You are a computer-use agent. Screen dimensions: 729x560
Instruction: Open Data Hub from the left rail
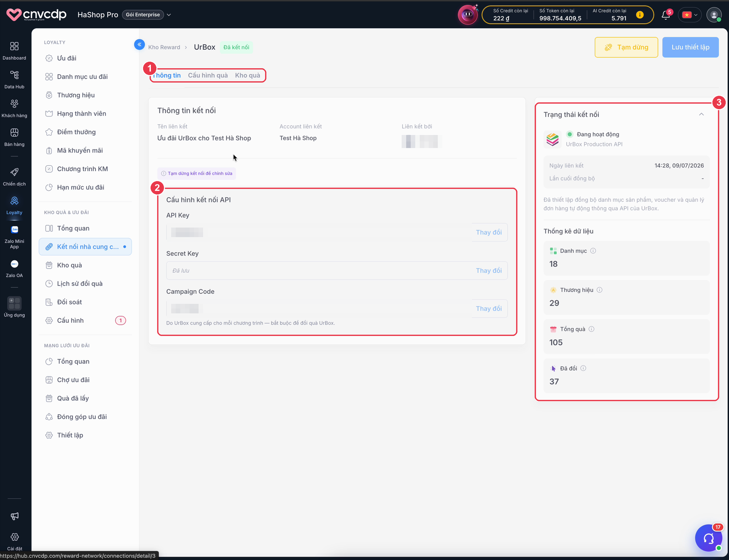click(15, 75)
